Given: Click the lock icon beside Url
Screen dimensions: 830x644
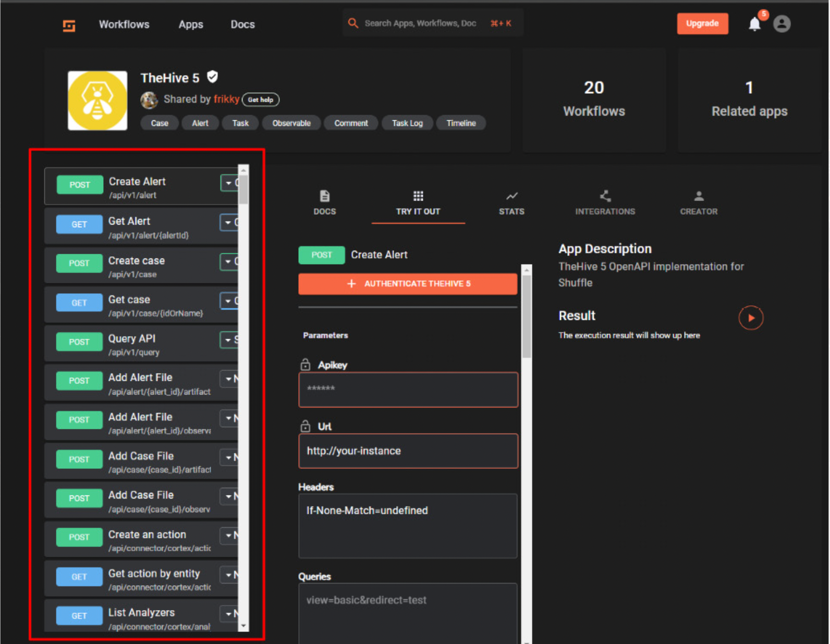Looking at the screenshot, I should (306, 426).
